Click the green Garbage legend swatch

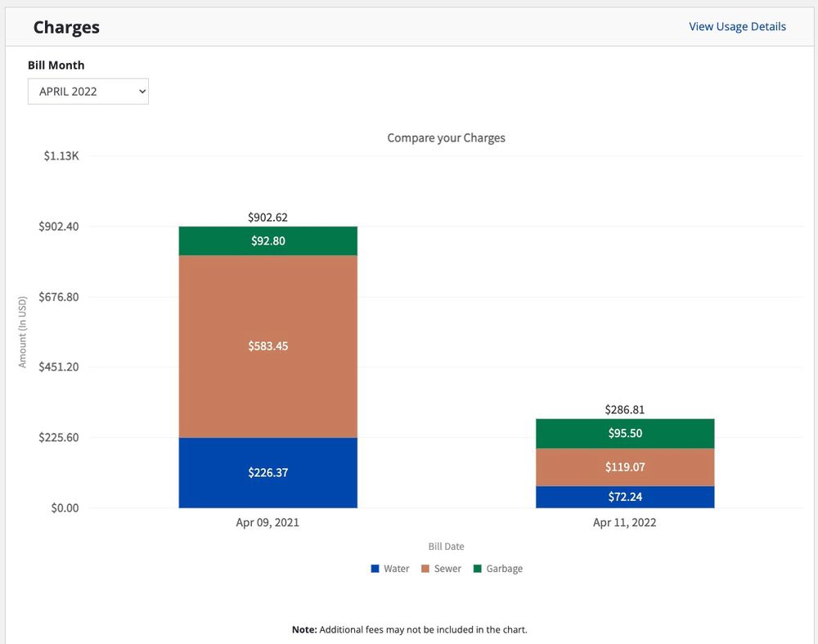click(x=478, y=569)
